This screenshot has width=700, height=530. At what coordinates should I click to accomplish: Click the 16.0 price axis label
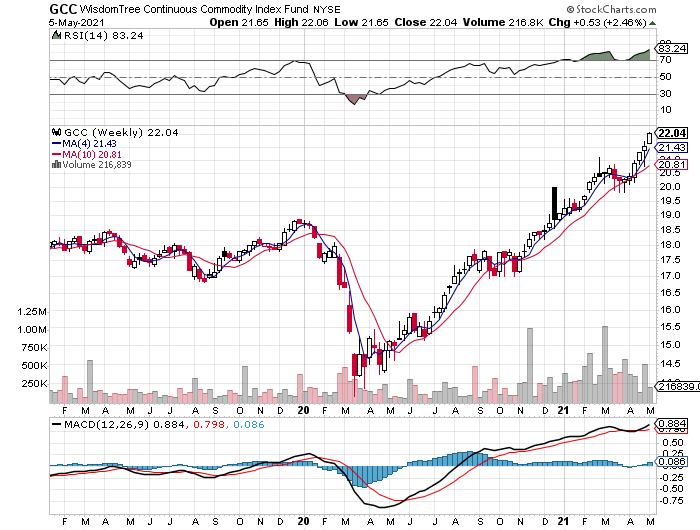pyautogui.click(x=670, y=309)
